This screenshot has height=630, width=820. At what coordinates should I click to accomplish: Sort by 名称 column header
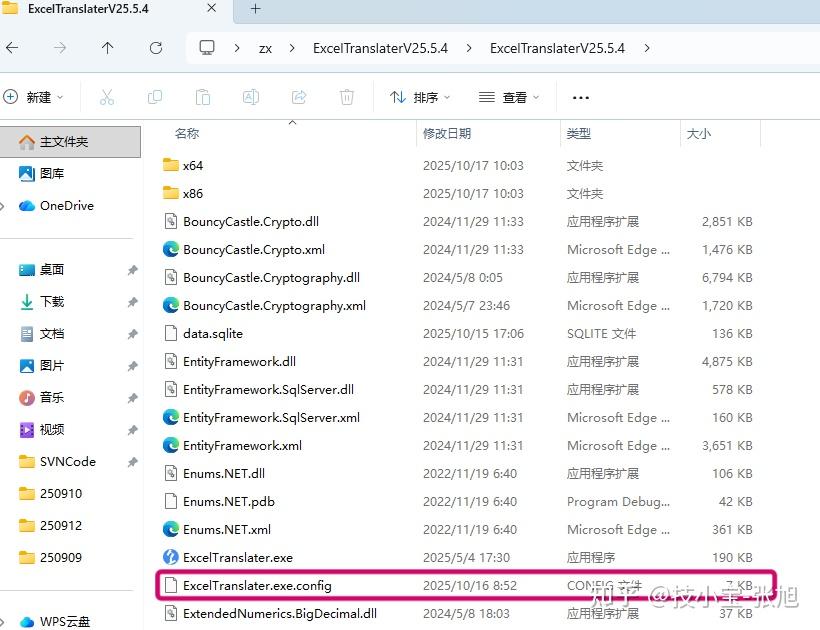click(187, 134)
